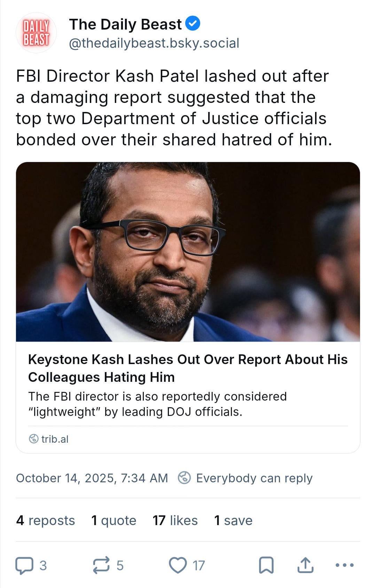Screen dimensions: 376x588
Task: Click "Everybody can reply" setting
Action: pyautogui.click(x=254, y=478)
